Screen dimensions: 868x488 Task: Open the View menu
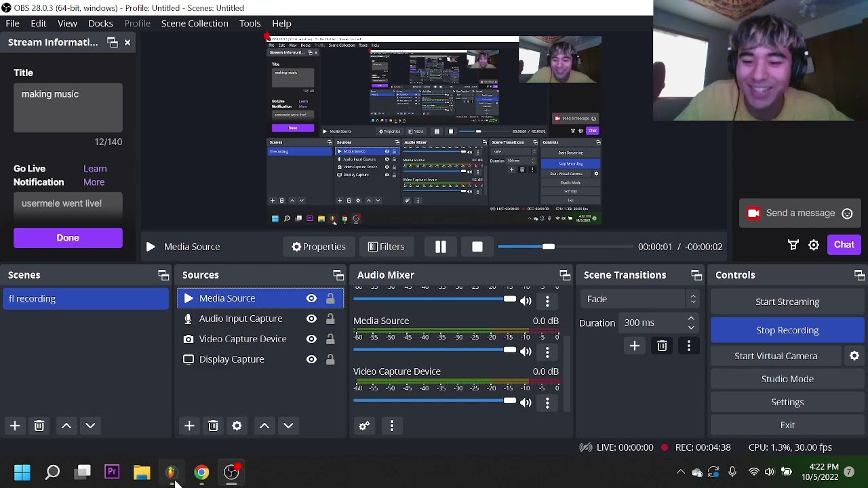click(67, 23)
